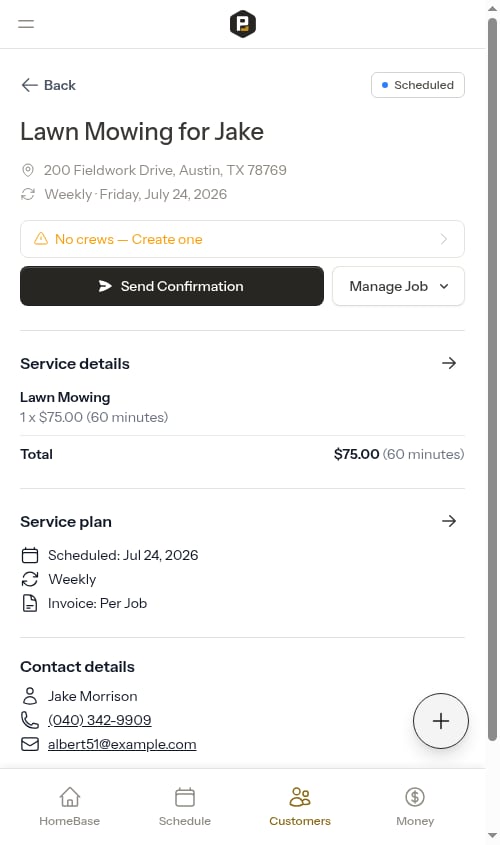This screenshot has height=845, width=500.
Task: Click the Scheduled status badge
Action: [418, 85]
